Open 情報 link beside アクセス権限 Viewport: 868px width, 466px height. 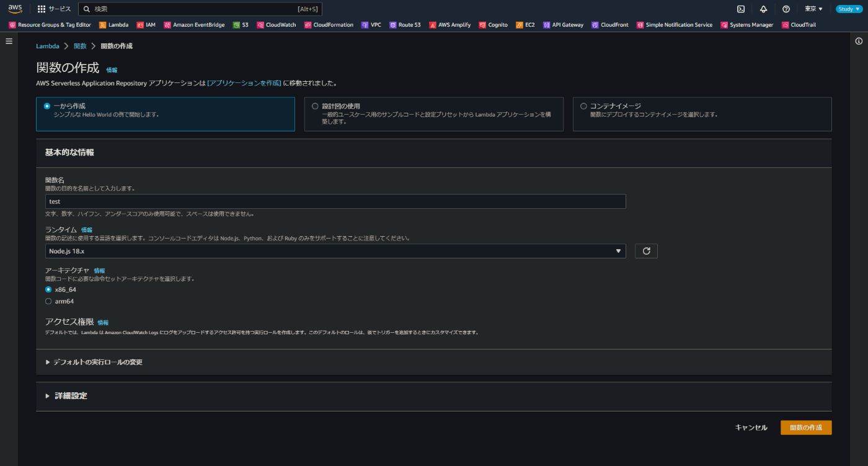point(103,323)
